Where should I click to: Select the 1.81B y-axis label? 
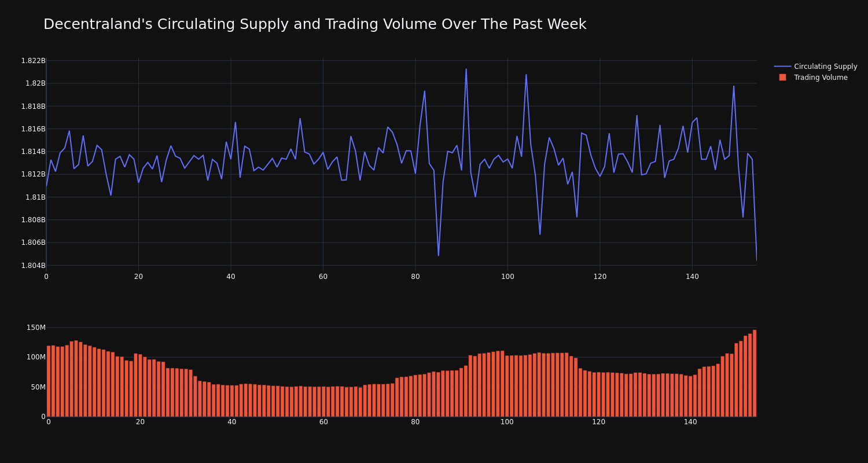click(x=35, y=197)
